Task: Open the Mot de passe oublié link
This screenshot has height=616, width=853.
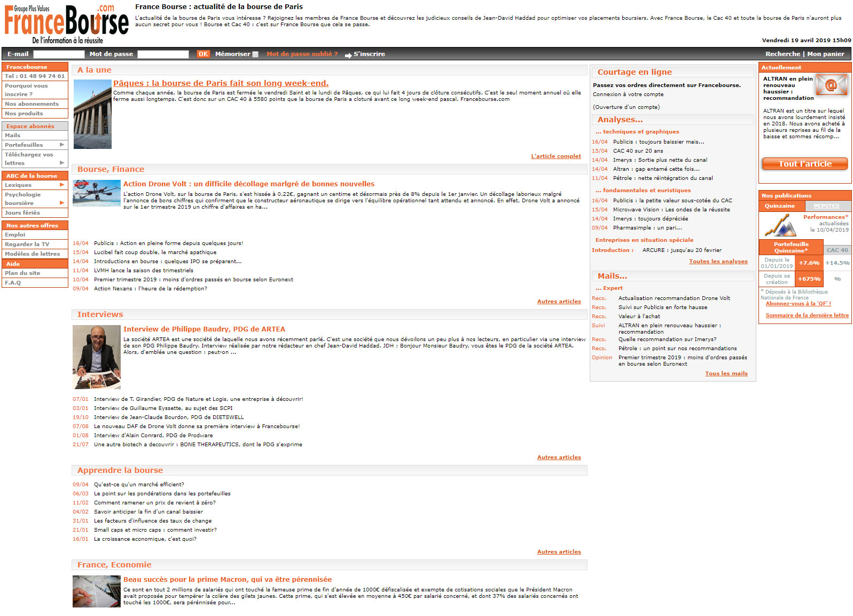Action: coord(302,54)
